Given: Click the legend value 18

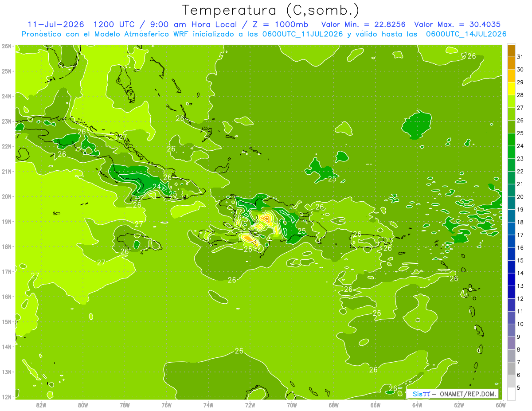Looking at the screenshot, I should (x=520, y=222).
